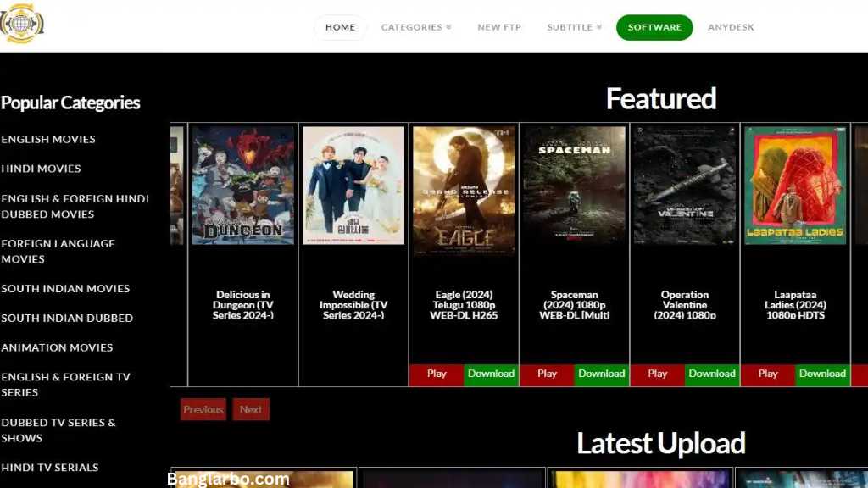This screenshot has height=488, width=868.
Task: Open South Indian Movies category
Action: [65, 288]
